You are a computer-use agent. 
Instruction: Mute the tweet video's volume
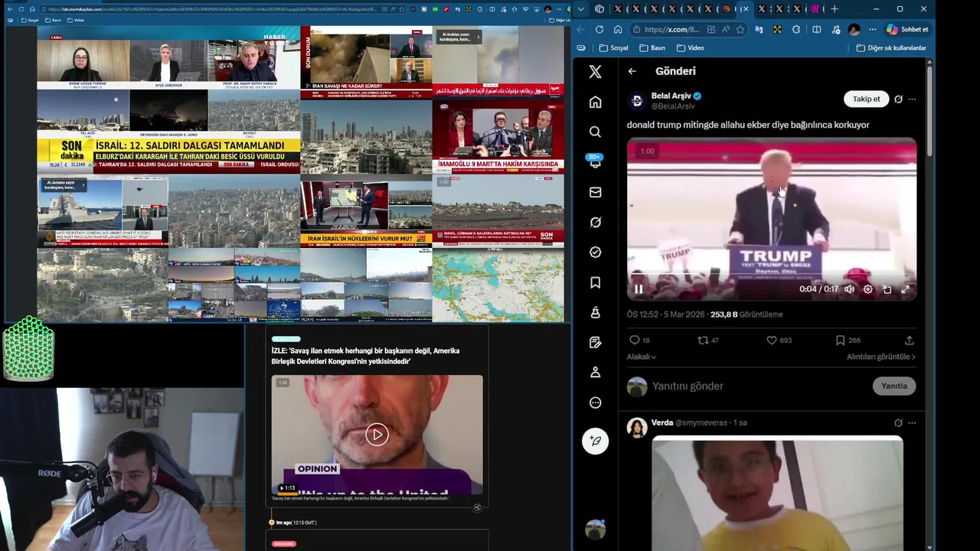pyautogui.click(x=849, y=289)
